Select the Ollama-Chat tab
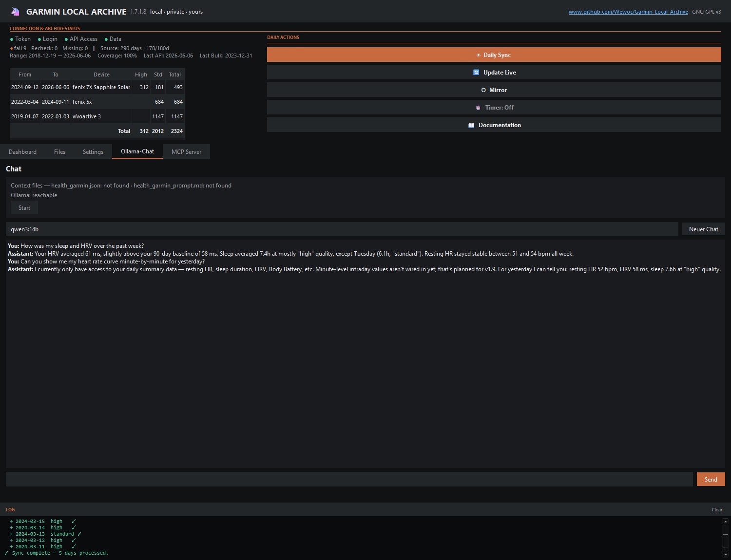731x560 pixels. [137, 151]
